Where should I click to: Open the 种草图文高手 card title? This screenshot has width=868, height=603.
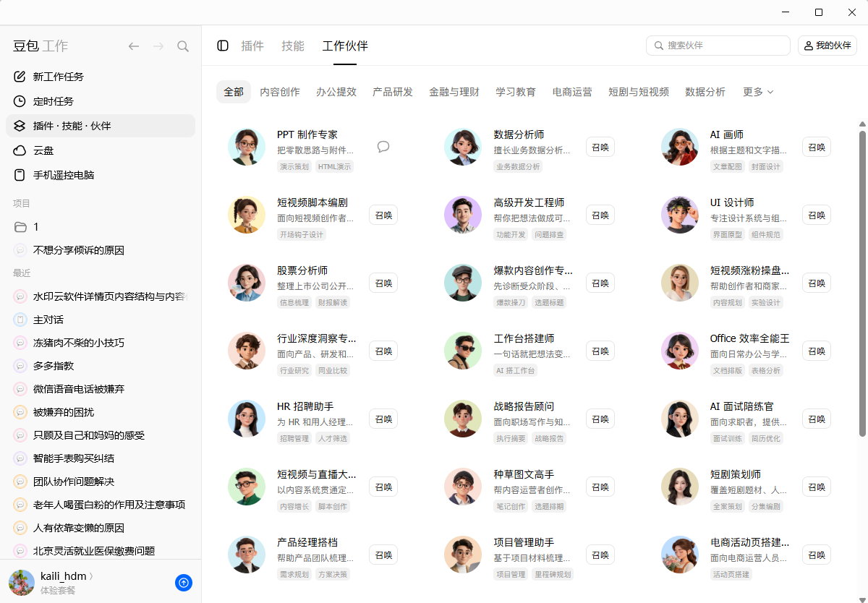[524, 474]
